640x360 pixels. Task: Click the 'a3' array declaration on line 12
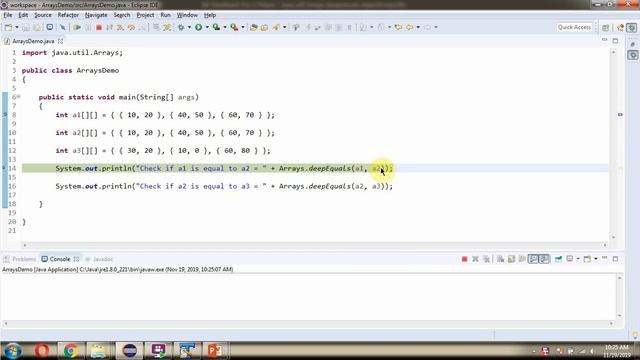[x=163, y=151]
